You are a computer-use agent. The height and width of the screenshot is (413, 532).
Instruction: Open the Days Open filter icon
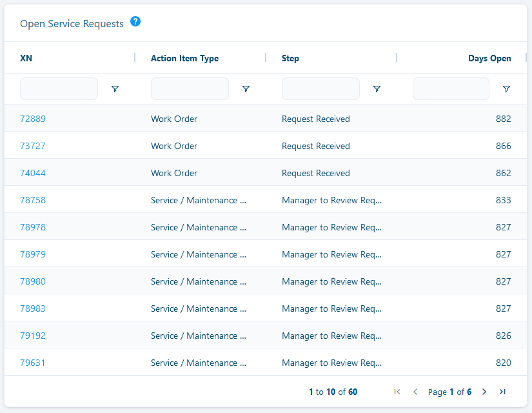coord(506,89)
